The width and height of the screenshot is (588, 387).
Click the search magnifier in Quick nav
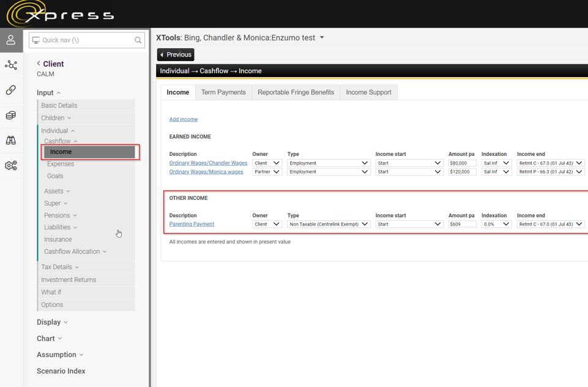[x=138, y=40]
